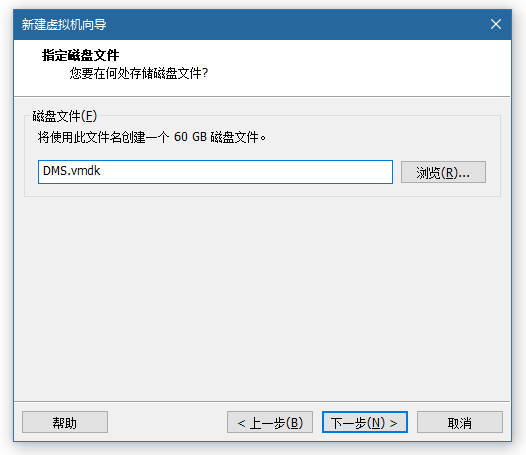The width and height of the screenshot is (526, 455).
Task: Place cursor after DMS.vmdk text in field
Action: [101, 171]
